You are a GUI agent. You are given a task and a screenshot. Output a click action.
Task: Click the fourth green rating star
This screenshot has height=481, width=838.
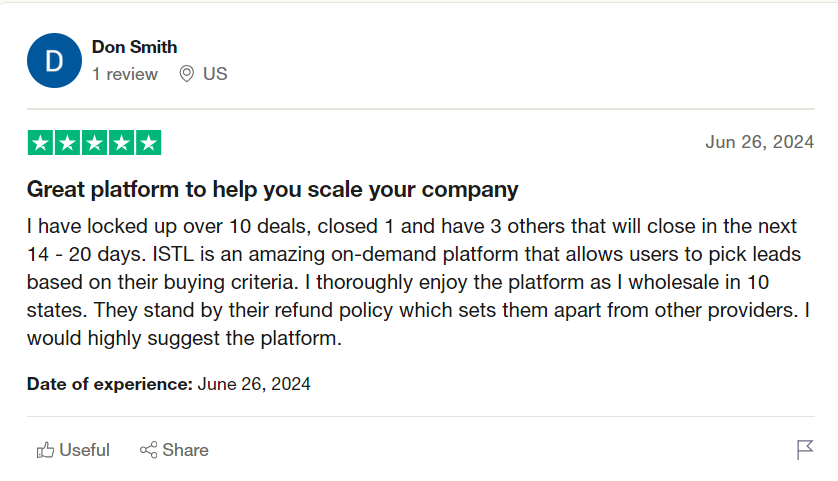click(122, 143)
